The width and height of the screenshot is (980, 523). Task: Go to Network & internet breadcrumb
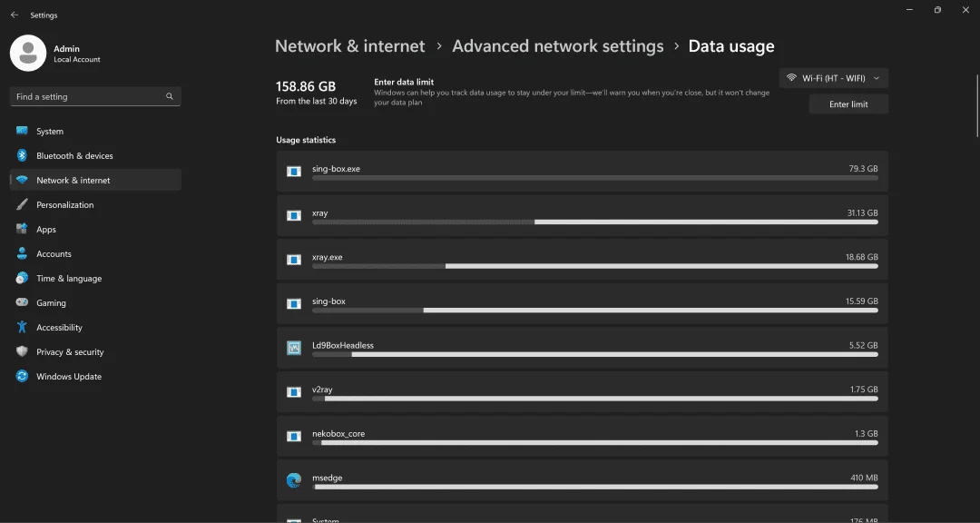coord(350,46)
